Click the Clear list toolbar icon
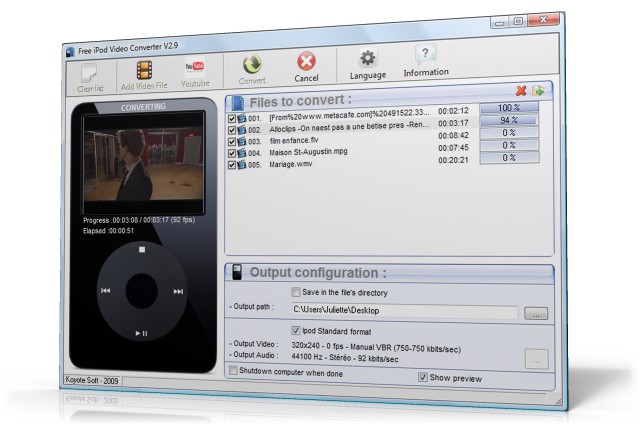The image size is (640, 425). click(x=88, y=73)
